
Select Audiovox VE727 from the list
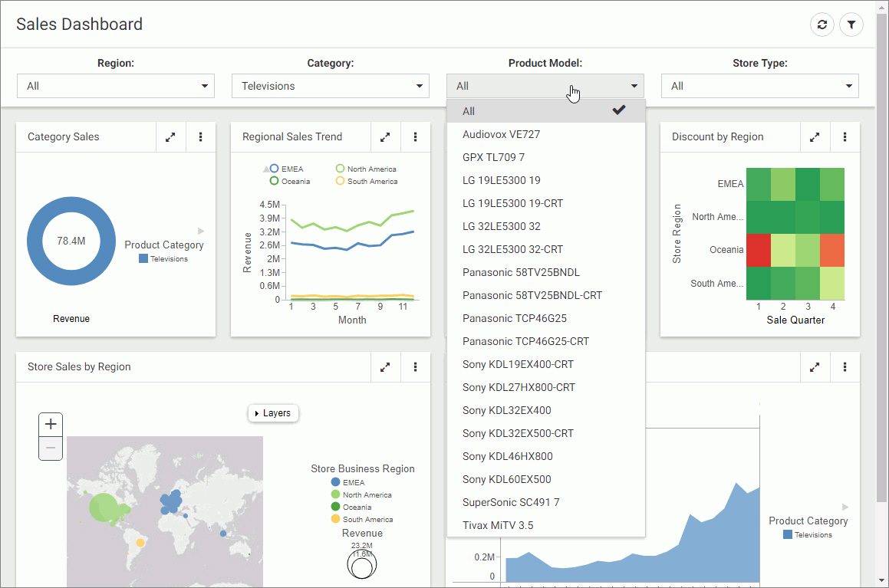coord(502,134)
